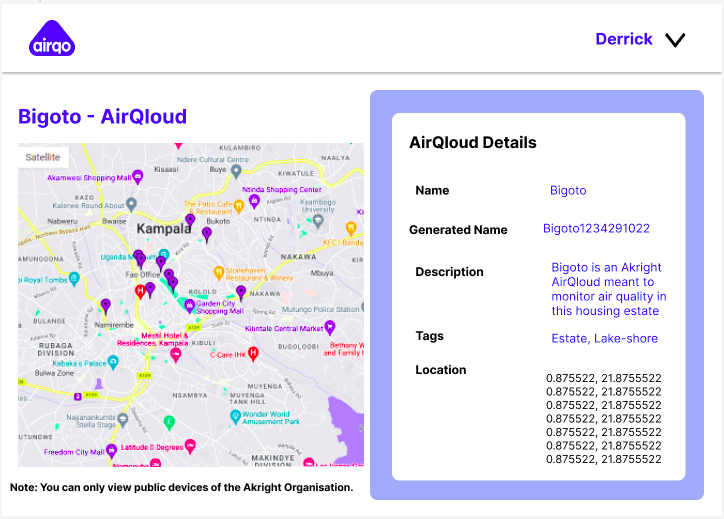Screen dimensions: 724x519
Task: Select the device pin near Bukoto
Action: [207, 234]
